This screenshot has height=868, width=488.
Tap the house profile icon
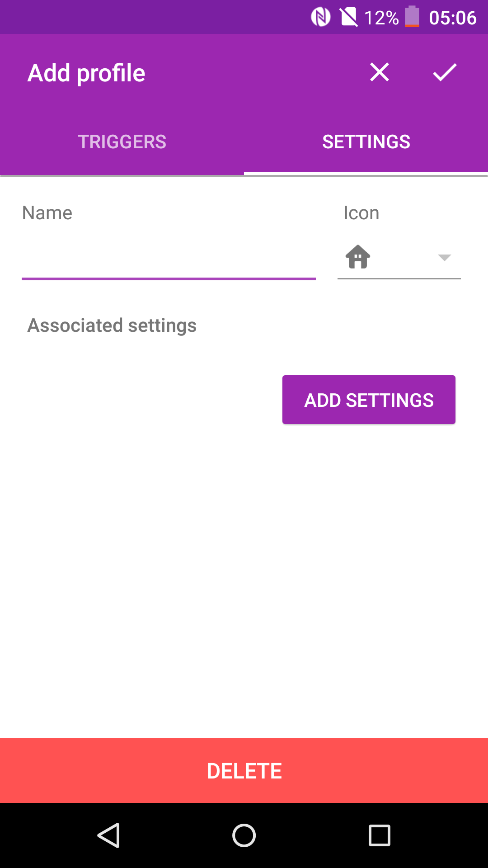point(358,257)
